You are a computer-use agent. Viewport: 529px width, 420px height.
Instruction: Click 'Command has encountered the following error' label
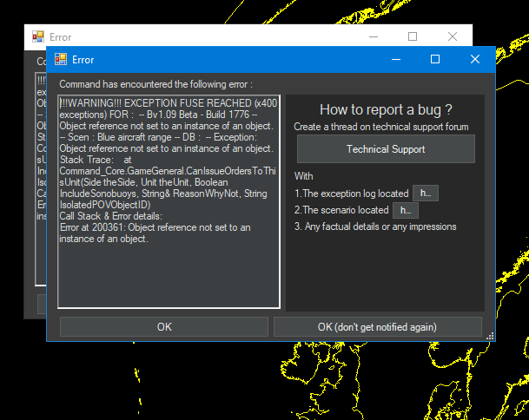pyautogui.click(x=155, y=84)
